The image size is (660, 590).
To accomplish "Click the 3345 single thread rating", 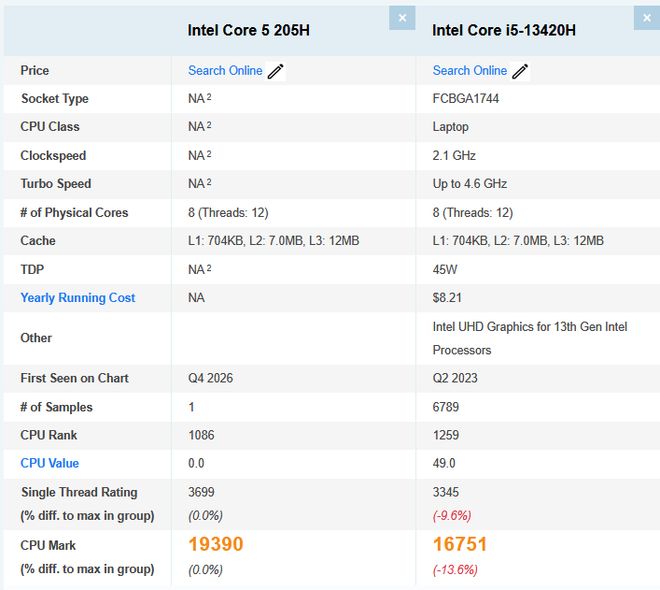I will 446,492.
